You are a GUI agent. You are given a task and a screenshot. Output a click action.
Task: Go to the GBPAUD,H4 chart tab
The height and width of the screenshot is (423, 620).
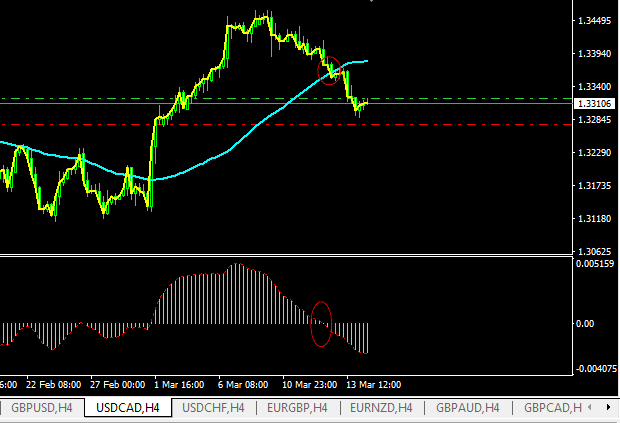pyautogui.click(x=468, y=407)
